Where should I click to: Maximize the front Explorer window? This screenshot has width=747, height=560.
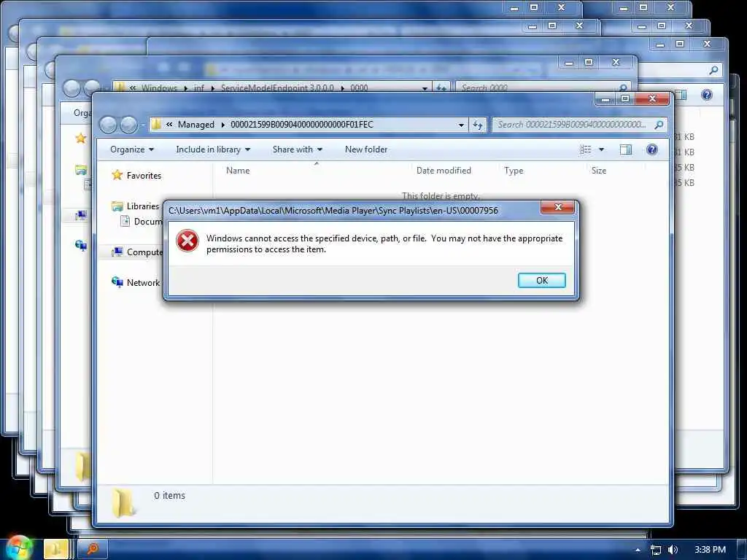point(625,99)
